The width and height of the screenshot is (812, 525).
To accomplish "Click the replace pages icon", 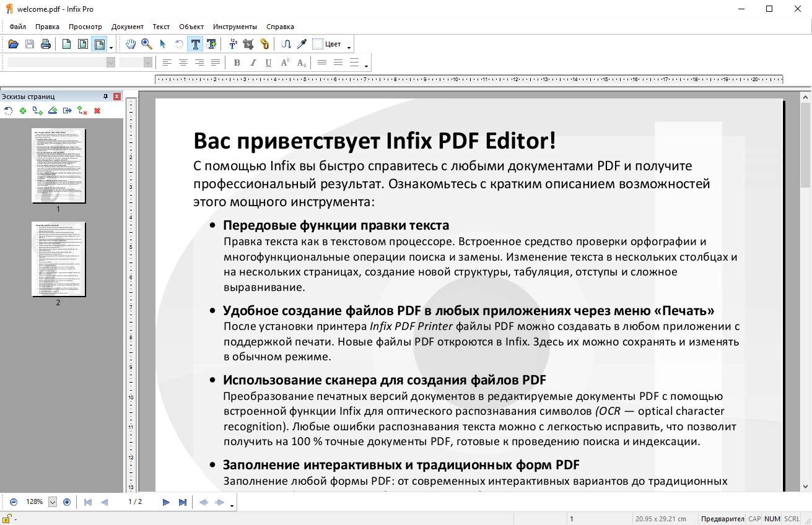I will [82, 111].
